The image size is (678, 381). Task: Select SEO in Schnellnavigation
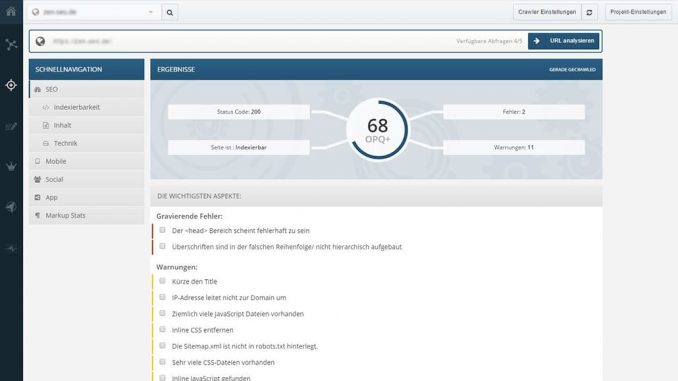click(x=86, y=89)
